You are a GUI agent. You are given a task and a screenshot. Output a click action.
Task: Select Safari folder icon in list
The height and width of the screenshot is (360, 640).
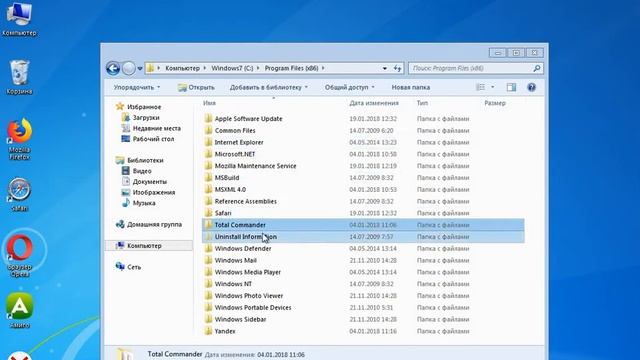tap(208, 213)
